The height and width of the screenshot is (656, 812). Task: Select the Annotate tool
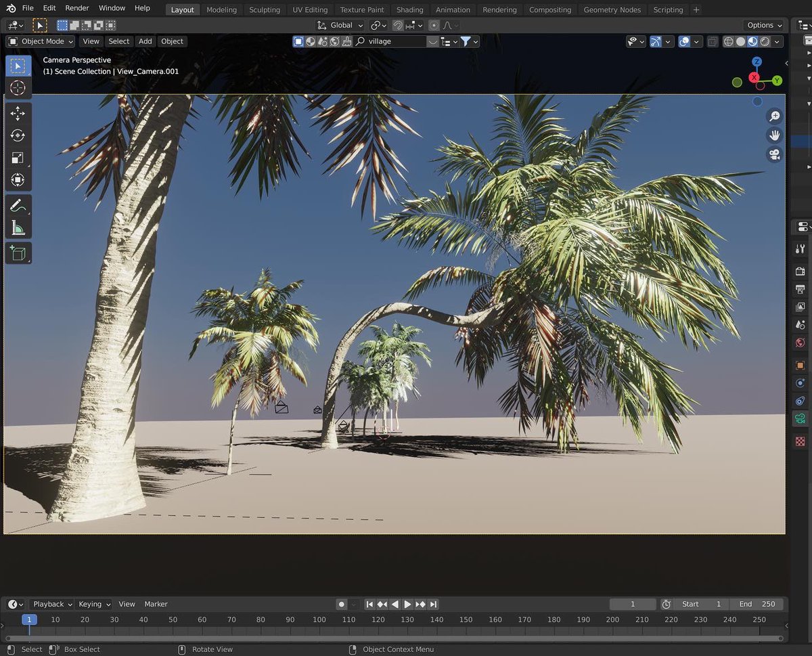point(17,205)
